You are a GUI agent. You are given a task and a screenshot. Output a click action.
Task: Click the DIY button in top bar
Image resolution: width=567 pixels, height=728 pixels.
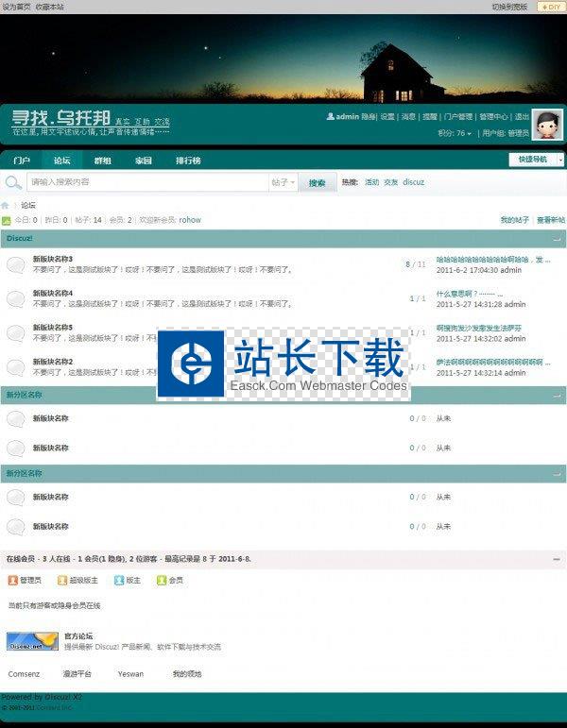pyautogui.click(x=550, y=7)
